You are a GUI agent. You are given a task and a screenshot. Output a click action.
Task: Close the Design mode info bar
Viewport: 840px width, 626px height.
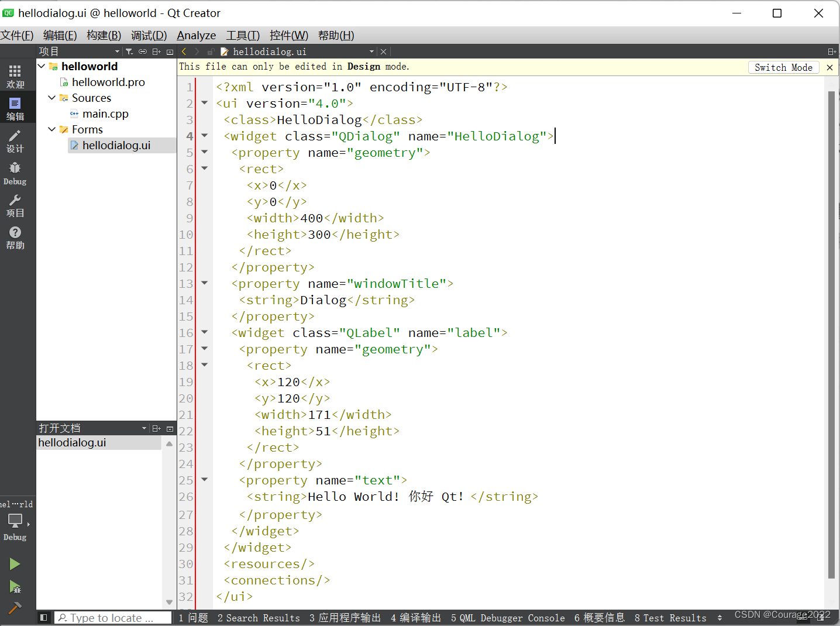(829, 67)
